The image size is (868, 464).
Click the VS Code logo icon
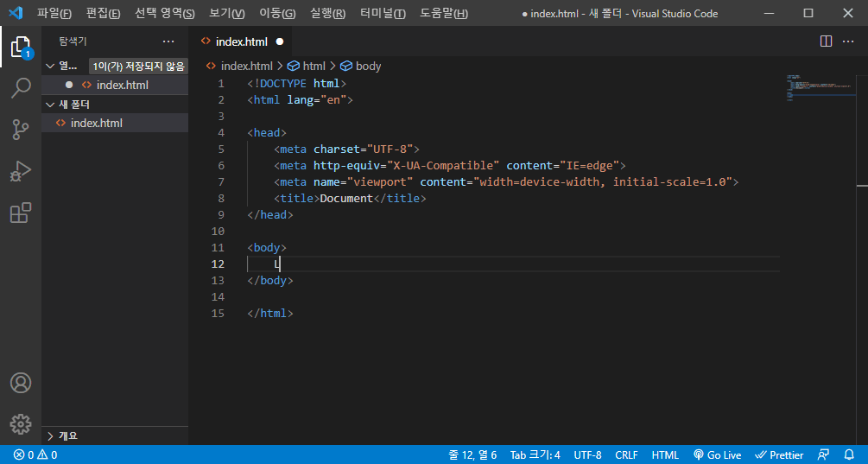[16, 13]
